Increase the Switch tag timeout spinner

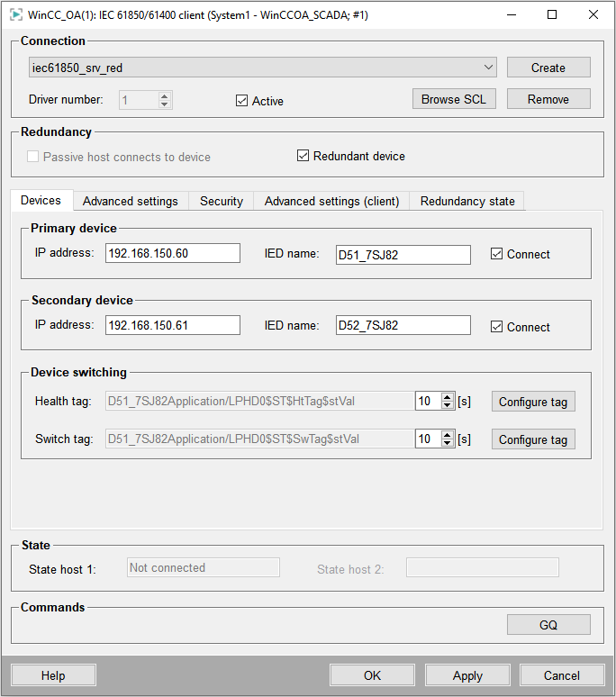[448, 435]
